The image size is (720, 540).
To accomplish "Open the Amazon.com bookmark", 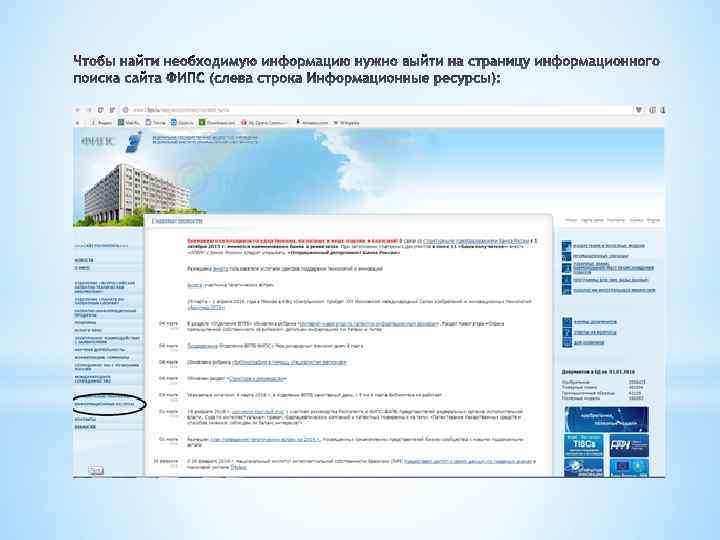I will [x=312, y=123].
